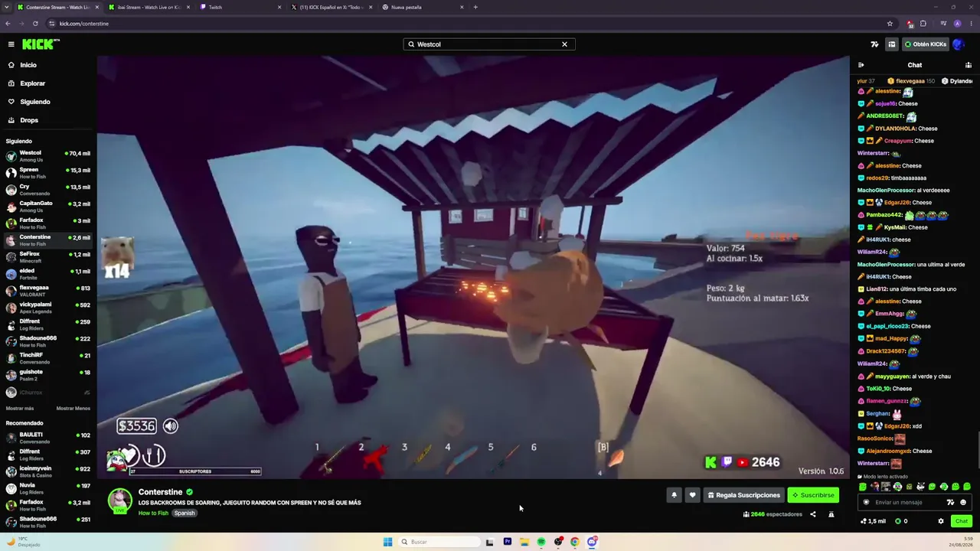Click Mostrar Menos under followed channels
980x551 pixels.
[x=73, y=409]
